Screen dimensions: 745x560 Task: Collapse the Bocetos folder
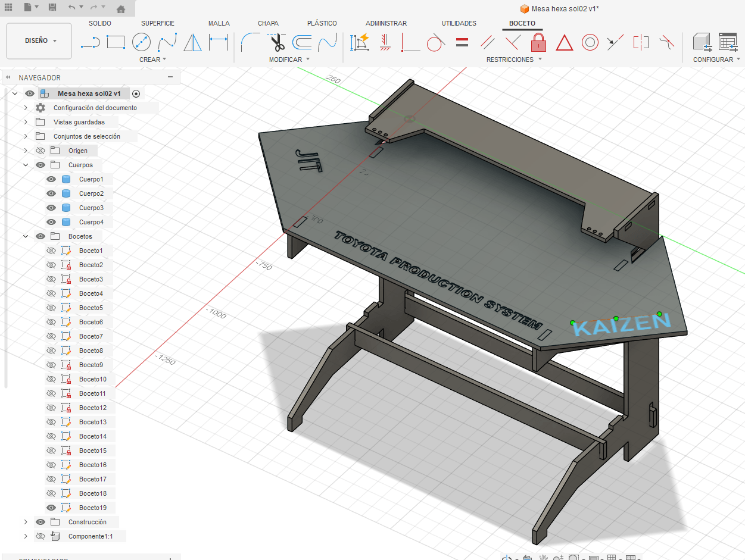coord(26,236)
